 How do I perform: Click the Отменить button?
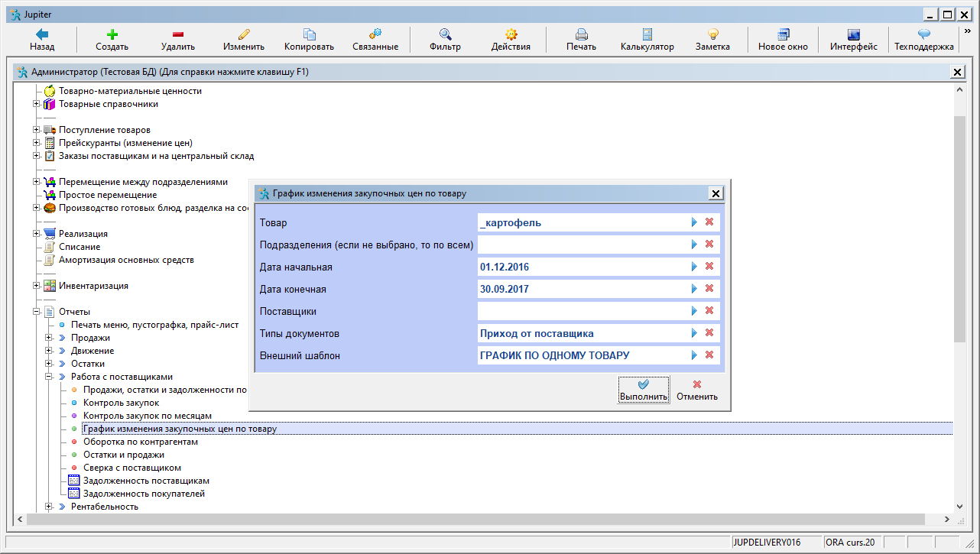(697, 390)
